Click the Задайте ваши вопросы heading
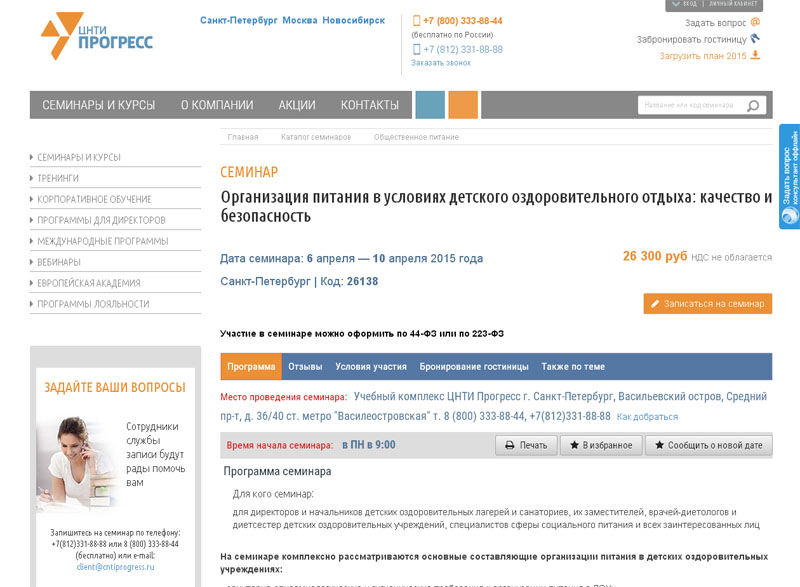 coord(115,388)
